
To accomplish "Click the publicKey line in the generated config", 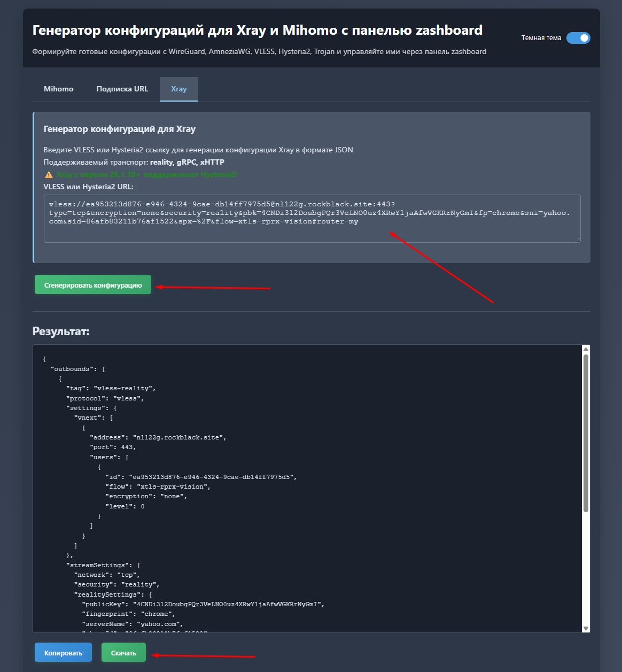I will (x=202, y=604).
